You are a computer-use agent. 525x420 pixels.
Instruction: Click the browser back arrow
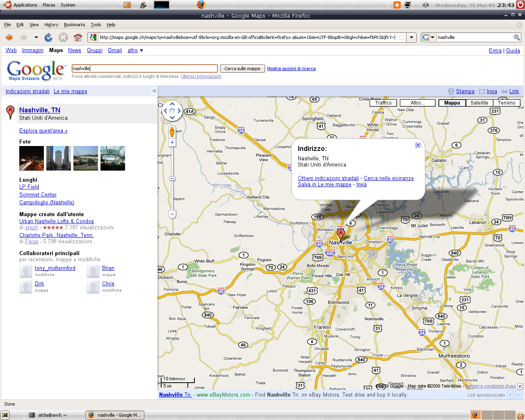click(9, 37)
